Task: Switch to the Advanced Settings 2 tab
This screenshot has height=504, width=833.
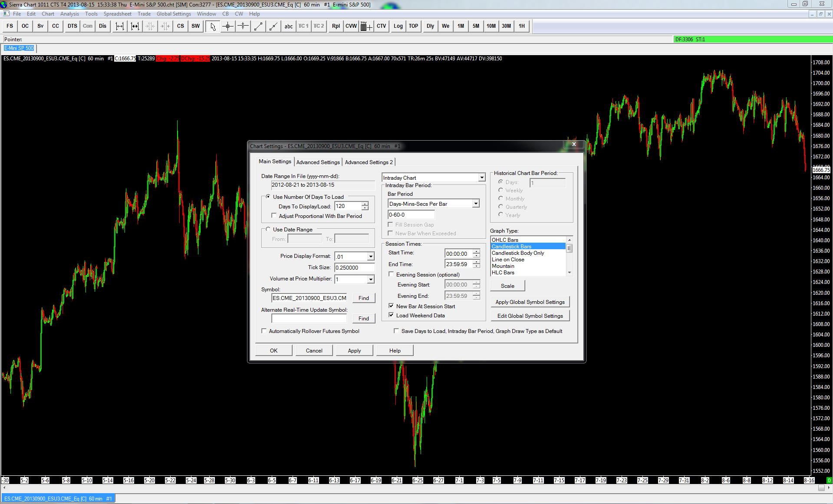Action: (369, 162)
